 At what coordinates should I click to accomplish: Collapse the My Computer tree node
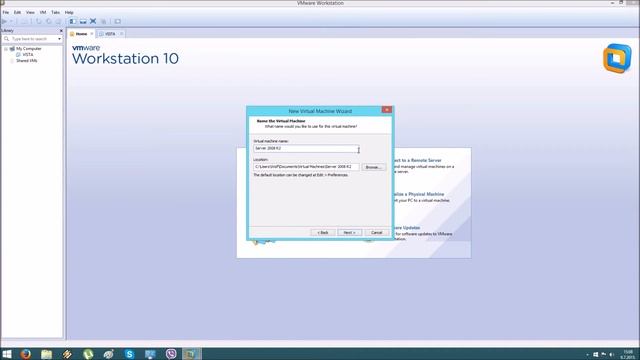pos(6,49)
